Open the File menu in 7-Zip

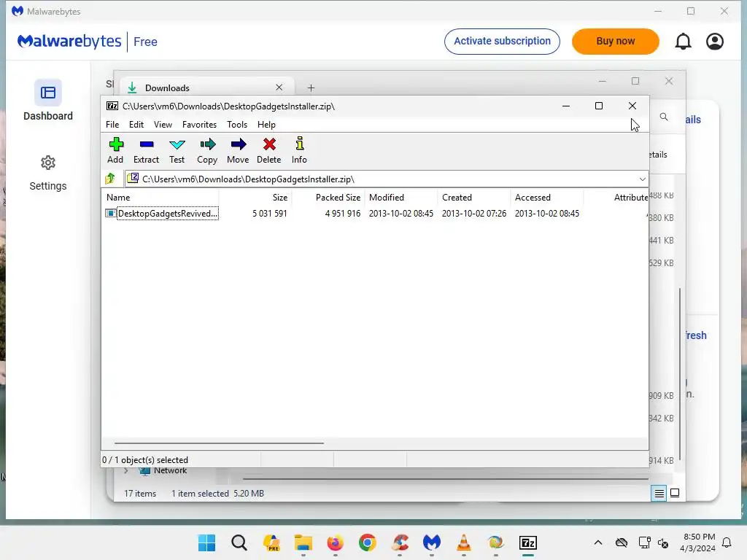112,124
